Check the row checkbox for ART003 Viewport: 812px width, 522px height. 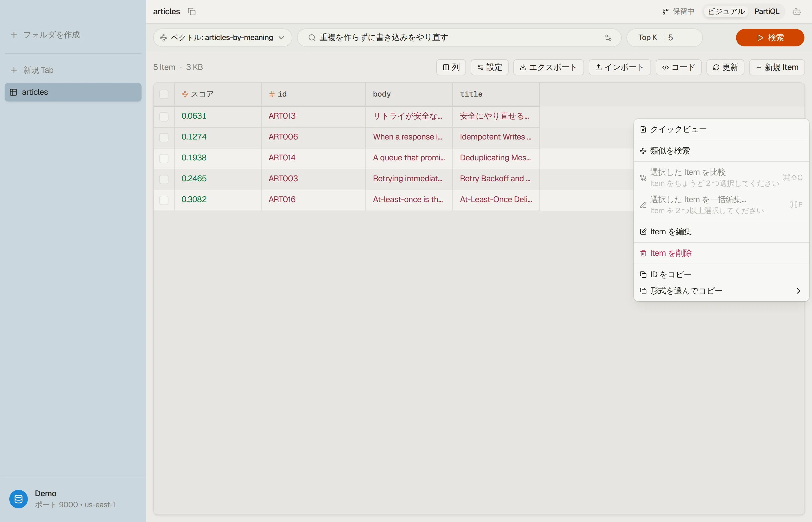pos(164,179)
